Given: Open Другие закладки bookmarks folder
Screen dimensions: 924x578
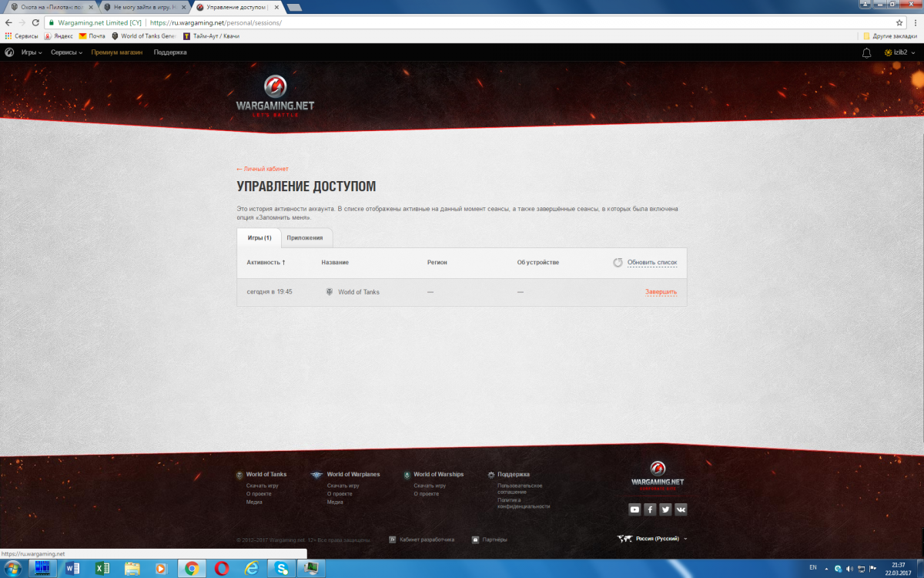Looking at the screenshot, I should tap(889, 36).
